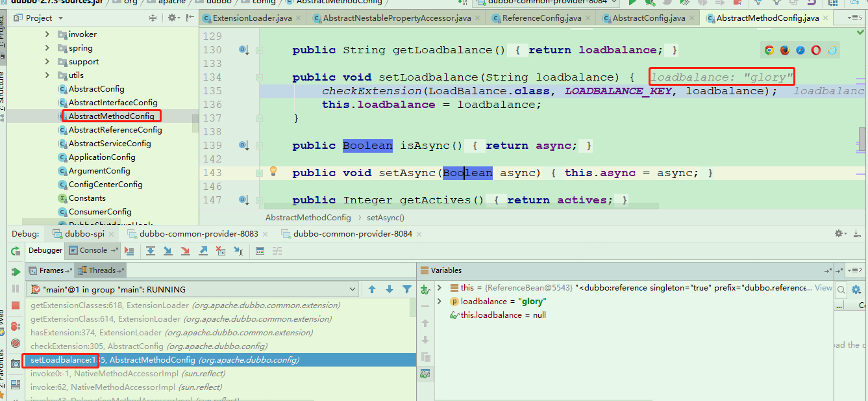The height and width of the screenshot is (401, 868).
Task: Click the Project panel settings gear
Action: [173, 18]
